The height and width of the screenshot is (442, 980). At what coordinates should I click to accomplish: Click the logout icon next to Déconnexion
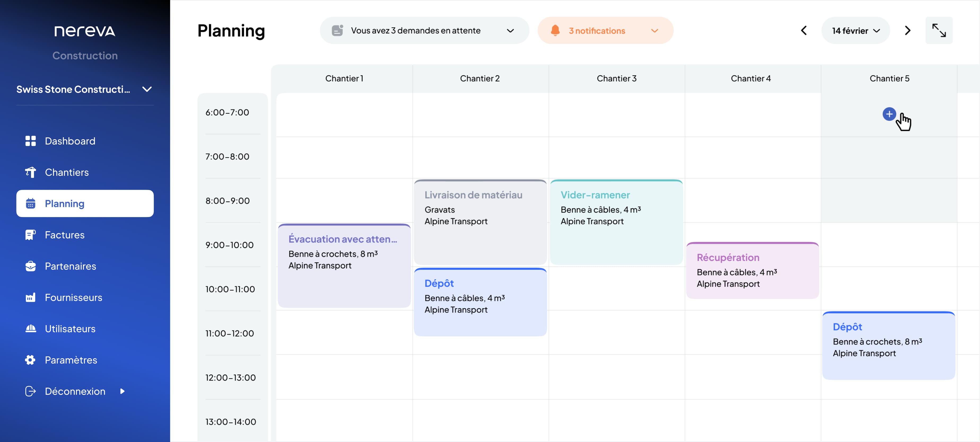(x=30, y=391)
